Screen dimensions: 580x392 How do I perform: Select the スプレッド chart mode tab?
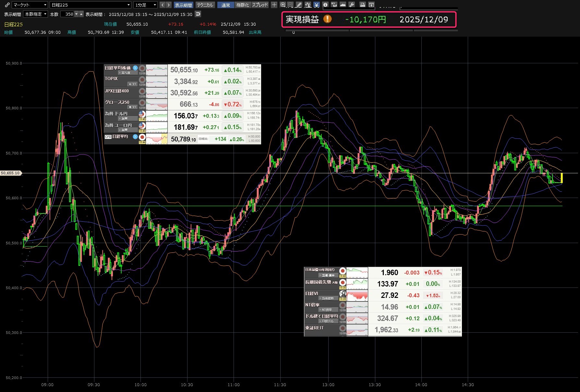(260, 5)
